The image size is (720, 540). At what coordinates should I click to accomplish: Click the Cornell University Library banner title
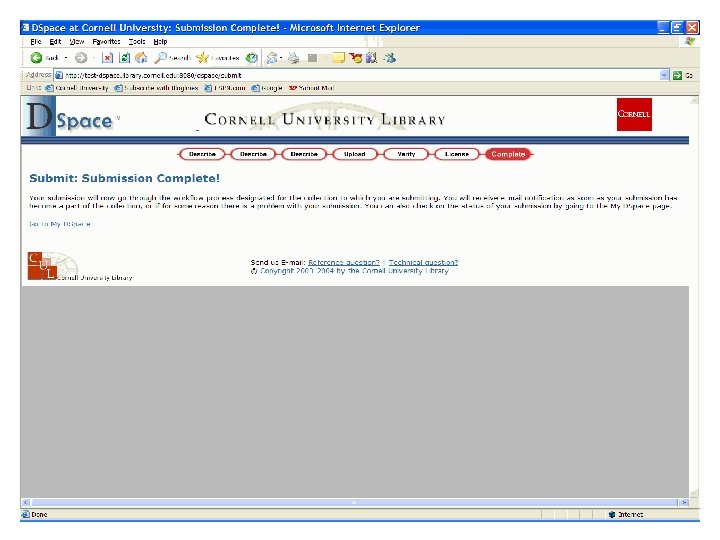coord(325,120)
